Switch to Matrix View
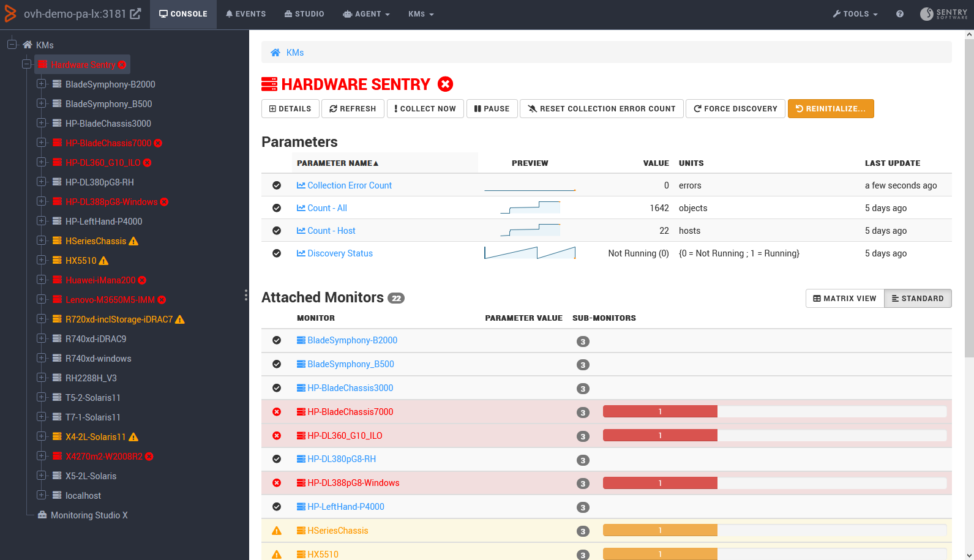 [845, 299]
